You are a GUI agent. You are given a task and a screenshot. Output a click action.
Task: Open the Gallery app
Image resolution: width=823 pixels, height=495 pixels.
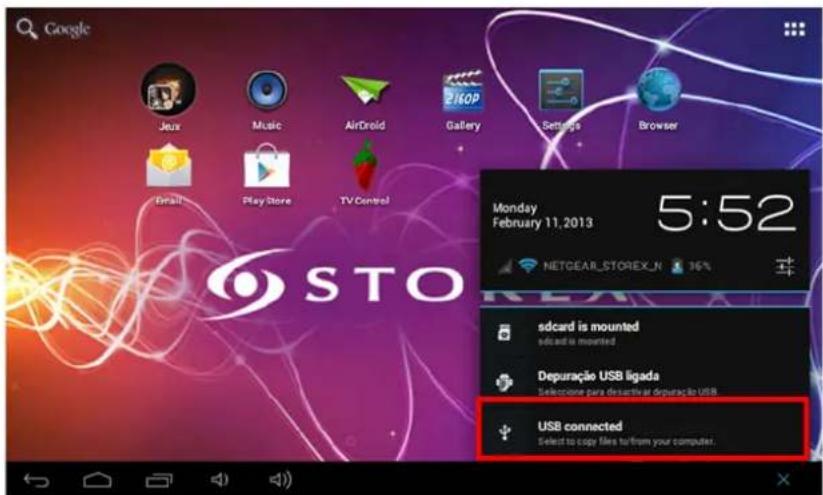(462, 100)
